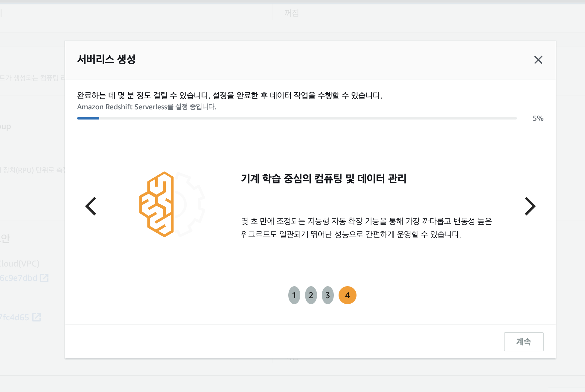Screen dimensions: 585x392
Task: Go to previous slide with left chevron
Action: [91, 206]
